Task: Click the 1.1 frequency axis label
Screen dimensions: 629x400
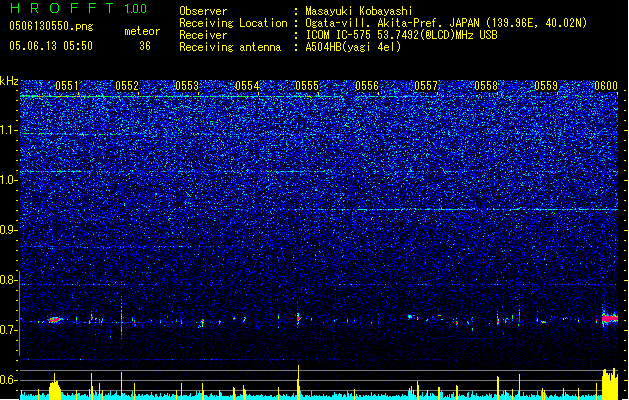Action: [x=8, y=130]
